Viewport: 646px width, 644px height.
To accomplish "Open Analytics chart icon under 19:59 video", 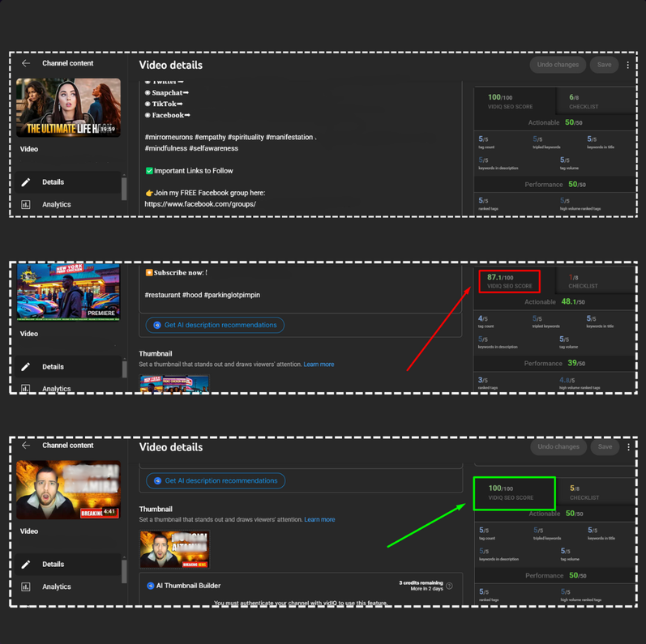I will click(x=26, y=204).
